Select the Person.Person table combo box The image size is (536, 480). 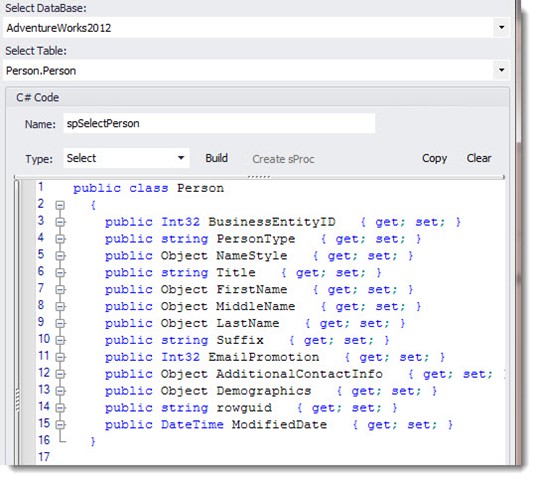pos(256,70)
